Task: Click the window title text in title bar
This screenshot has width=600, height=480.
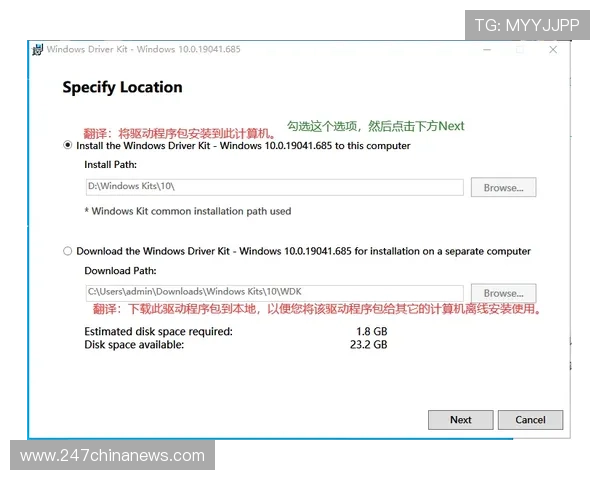Action: (x=143, y=50)
